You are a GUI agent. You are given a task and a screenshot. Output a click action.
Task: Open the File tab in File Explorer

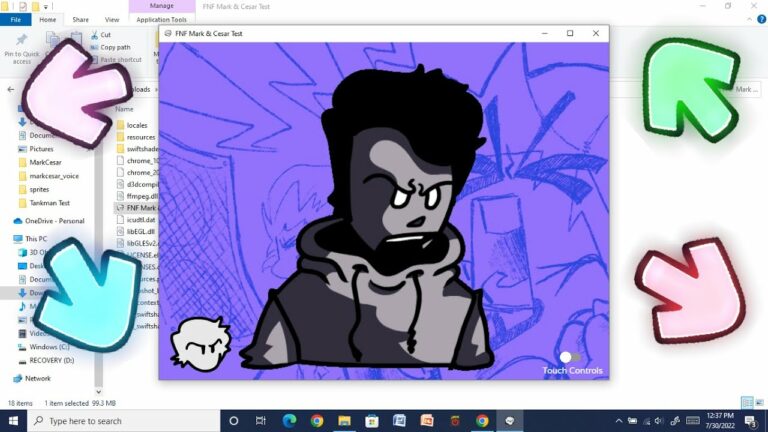coord(16,20)
